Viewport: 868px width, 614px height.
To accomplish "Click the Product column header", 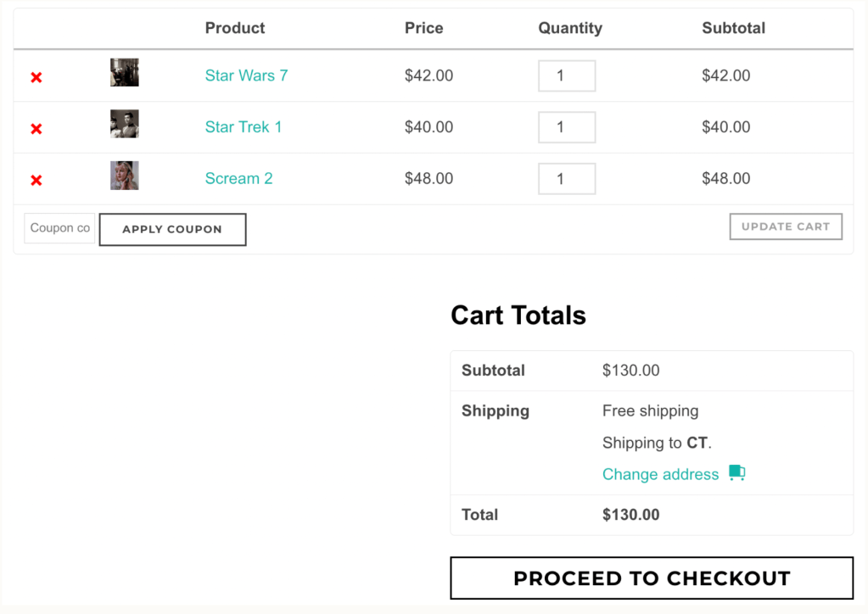I will pos(235,28).
